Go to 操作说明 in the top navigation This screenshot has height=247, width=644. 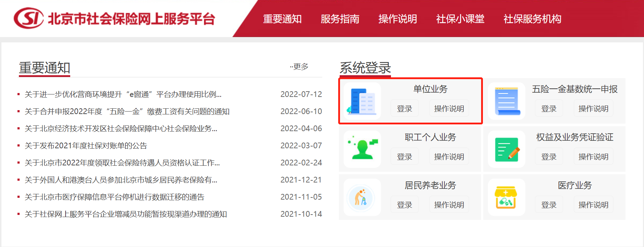tap(398, 19)
